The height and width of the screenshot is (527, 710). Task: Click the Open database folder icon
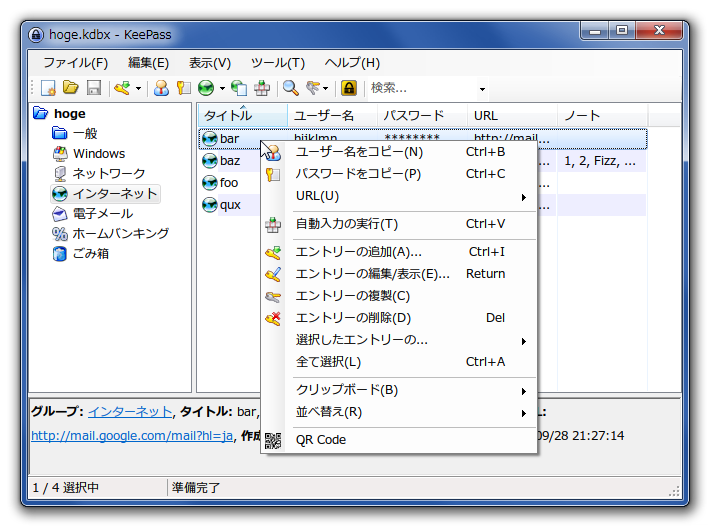coord(71,87)
